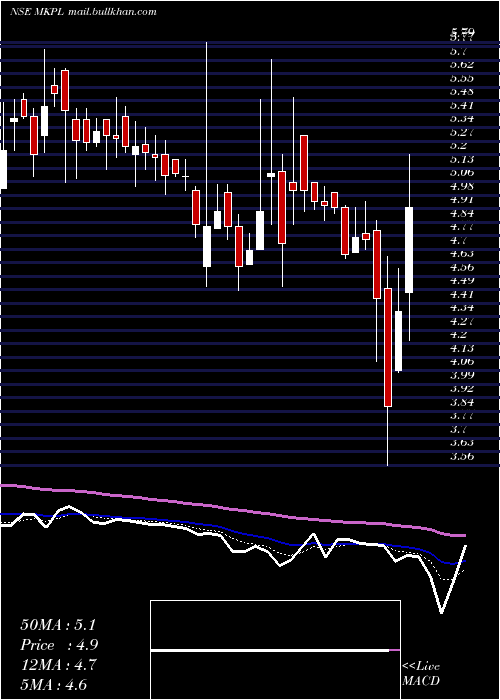Click the 4.34 price axis label
The image size is (500, 700).
pos(462,308)
